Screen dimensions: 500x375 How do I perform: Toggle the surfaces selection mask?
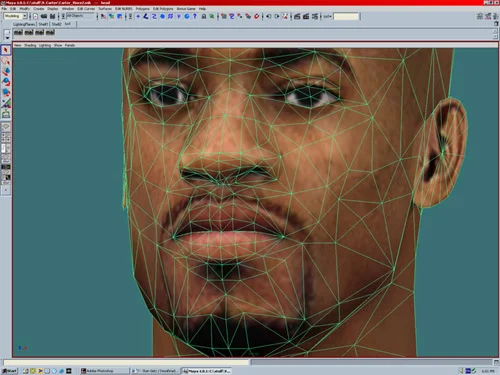[x=162, y=16]
